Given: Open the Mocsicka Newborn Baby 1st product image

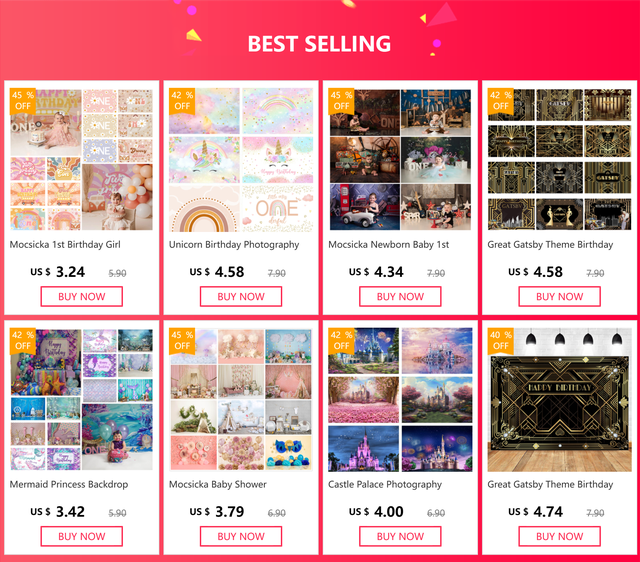Looking at the screenshot, I should pyautogui.click(x=400, y=160).
